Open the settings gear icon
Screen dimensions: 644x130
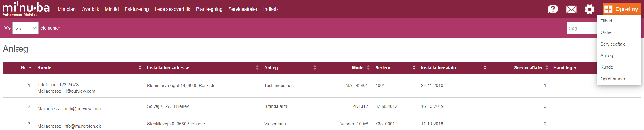[590, 9]
